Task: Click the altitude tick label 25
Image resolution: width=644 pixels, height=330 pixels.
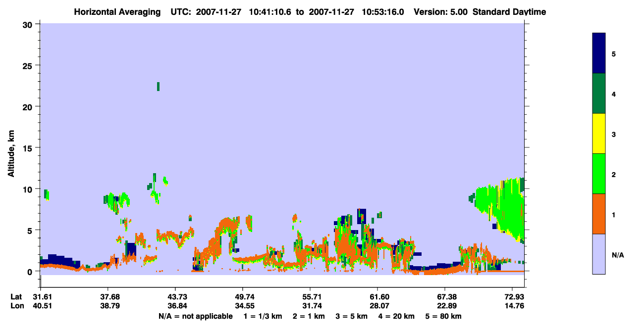Action: click(29, 65)
